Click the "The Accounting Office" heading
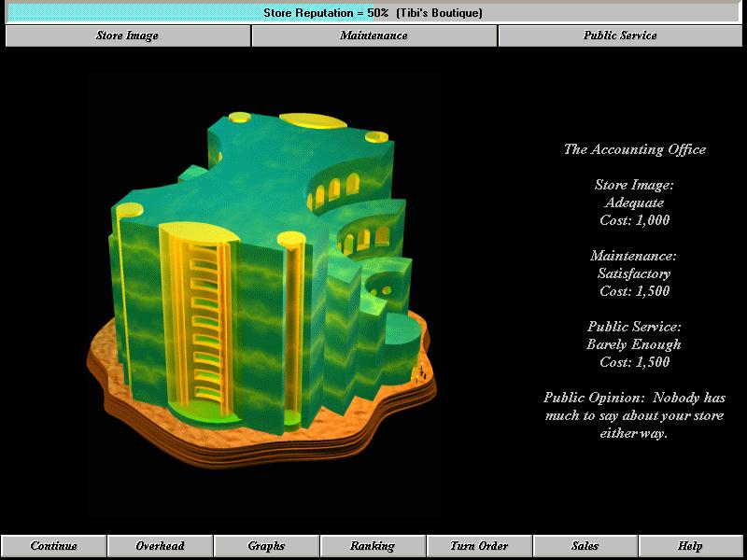Screen dimensions: 747x560 click(634, 149)
